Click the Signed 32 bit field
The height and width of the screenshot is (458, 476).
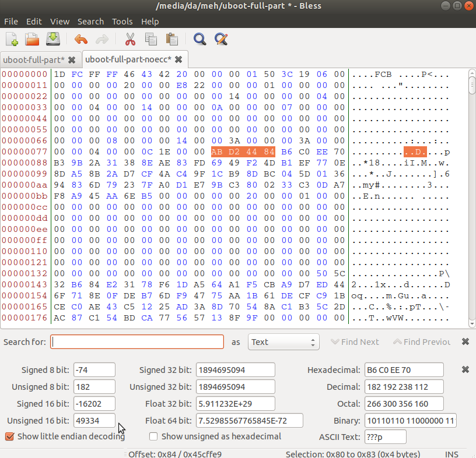tap(236, 370)
